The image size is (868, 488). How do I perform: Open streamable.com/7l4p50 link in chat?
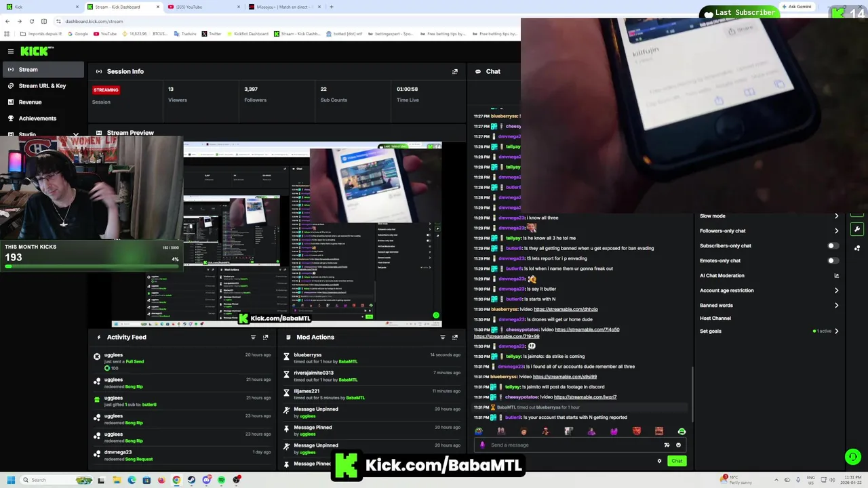(587, 329)
